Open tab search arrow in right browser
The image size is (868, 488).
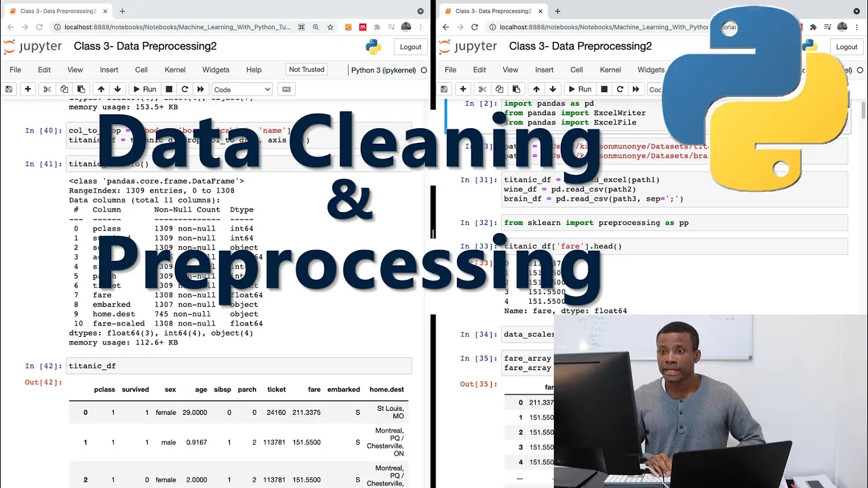pos(856,11)
